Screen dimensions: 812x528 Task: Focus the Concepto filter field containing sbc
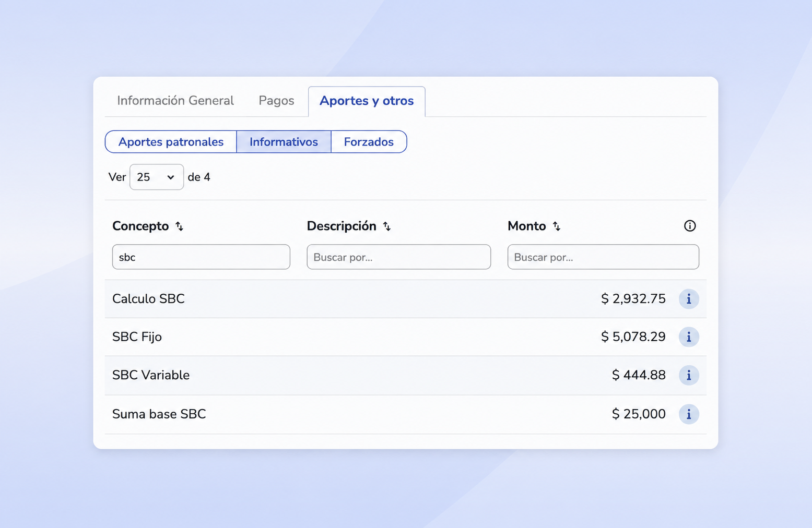(201, 257)
